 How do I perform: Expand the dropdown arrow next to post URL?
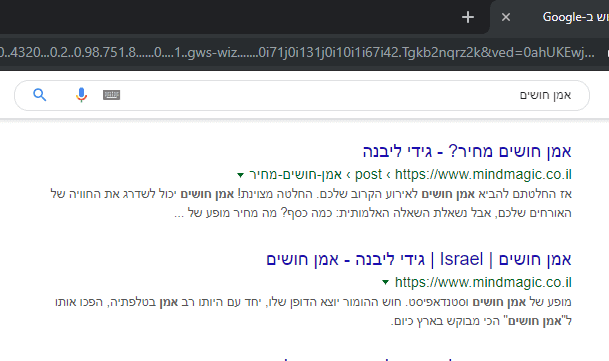pos(240,175)
